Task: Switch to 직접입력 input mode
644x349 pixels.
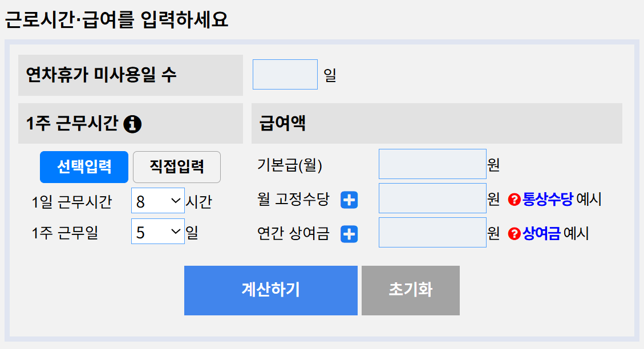Action: (176, 167)
